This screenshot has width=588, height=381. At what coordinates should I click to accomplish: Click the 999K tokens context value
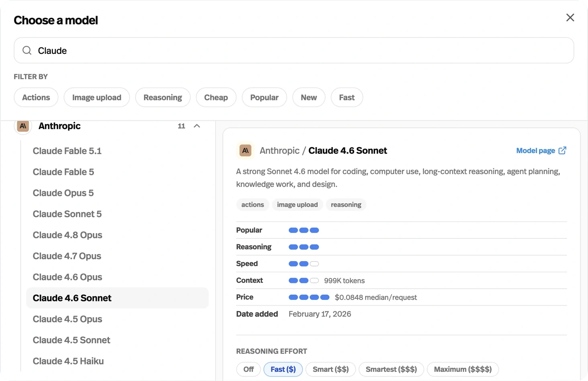[344, 281]
